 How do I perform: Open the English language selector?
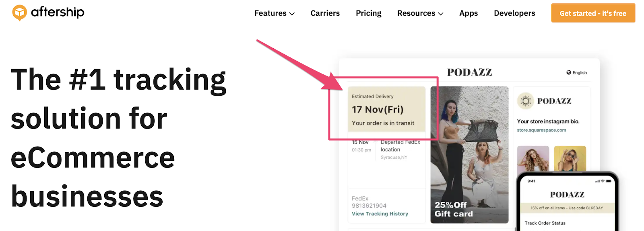(577, 73)
